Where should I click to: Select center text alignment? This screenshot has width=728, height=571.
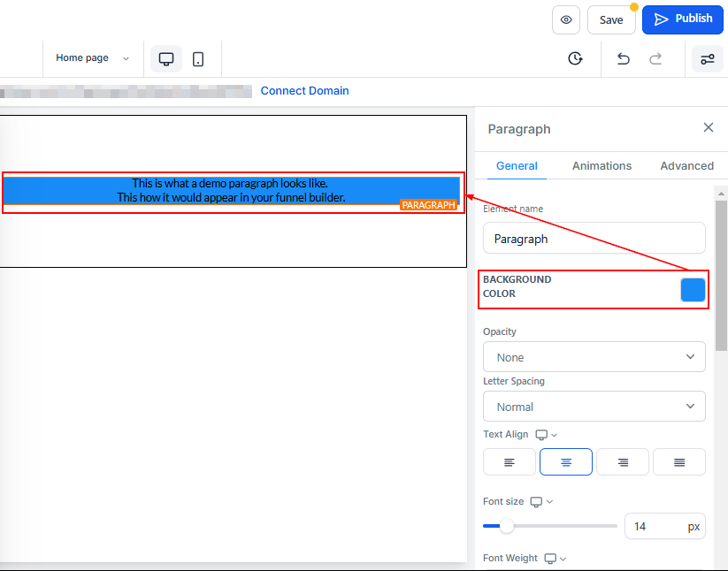pyautogui.click(x=566, y=461)
